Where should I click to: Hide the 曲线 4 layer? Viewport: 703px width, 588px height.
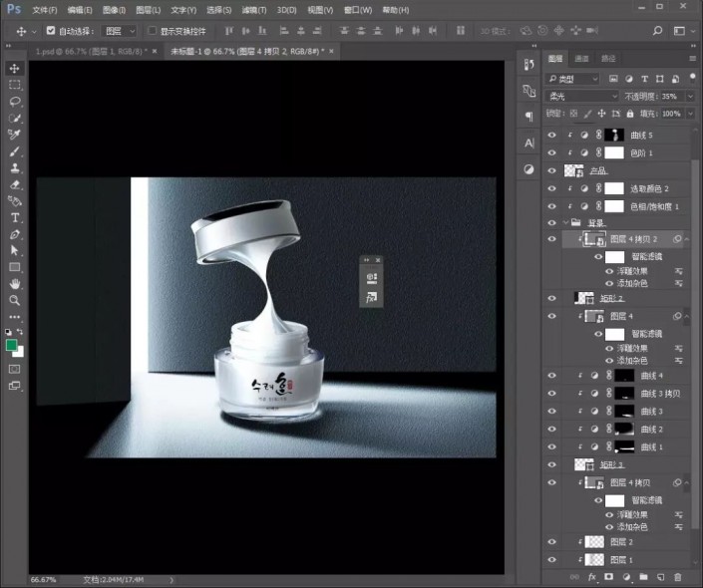[551, 376]
